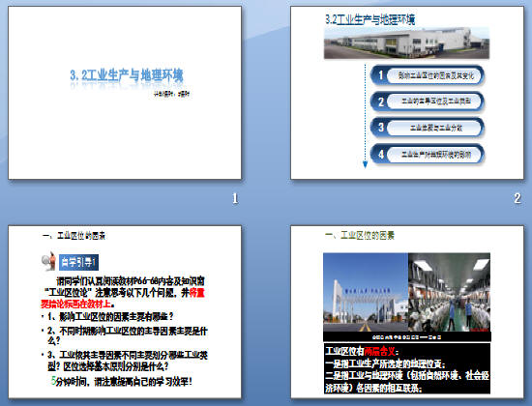The width and height of the screenshot is (532, 406).
Task: Click the 工业集聚与工业分散 pill button
Action: pyautogui.click(x=435, y=128)
